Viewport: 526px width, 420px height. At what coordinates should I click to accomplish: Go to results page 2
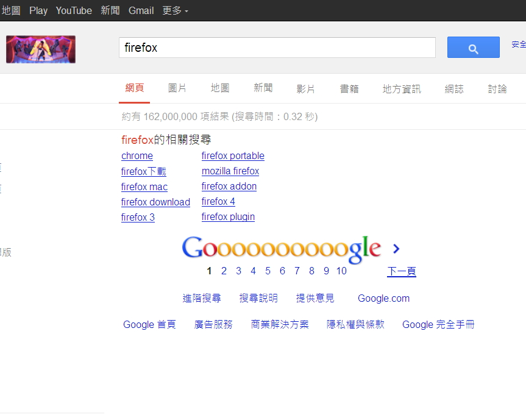[224, 271]
